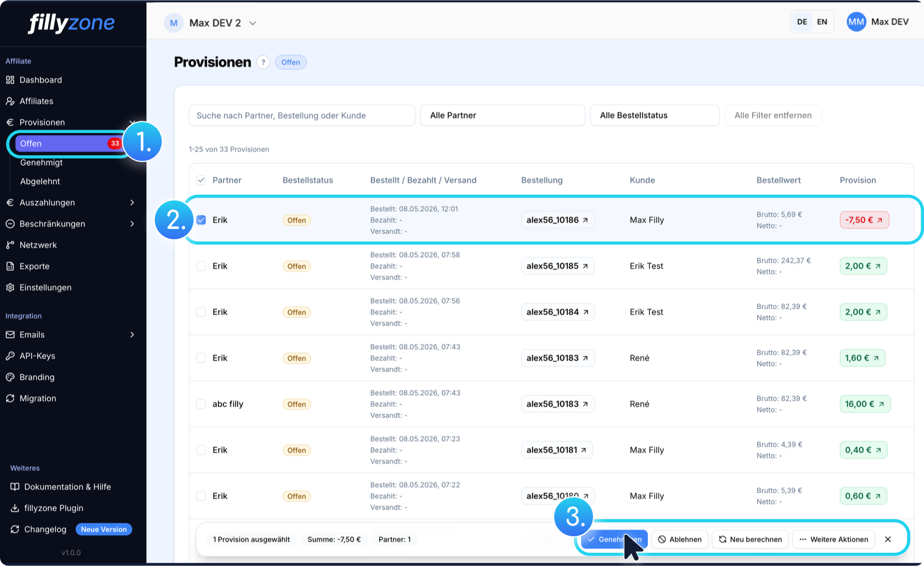This screenshot has width=924, height=566.
Task: Open the Einstellungen gear icon
Action: (10, 288)
